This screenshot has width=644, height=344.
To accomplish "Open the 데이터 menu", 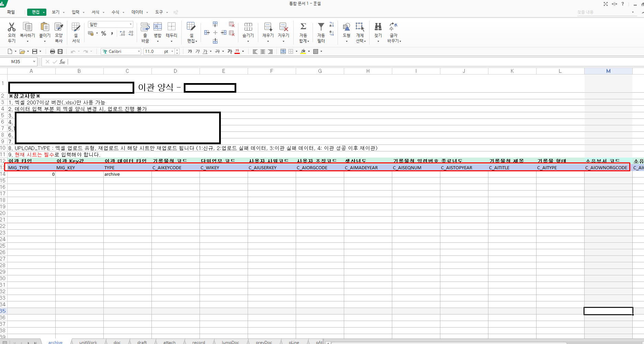I will click(x=137, y=12).
